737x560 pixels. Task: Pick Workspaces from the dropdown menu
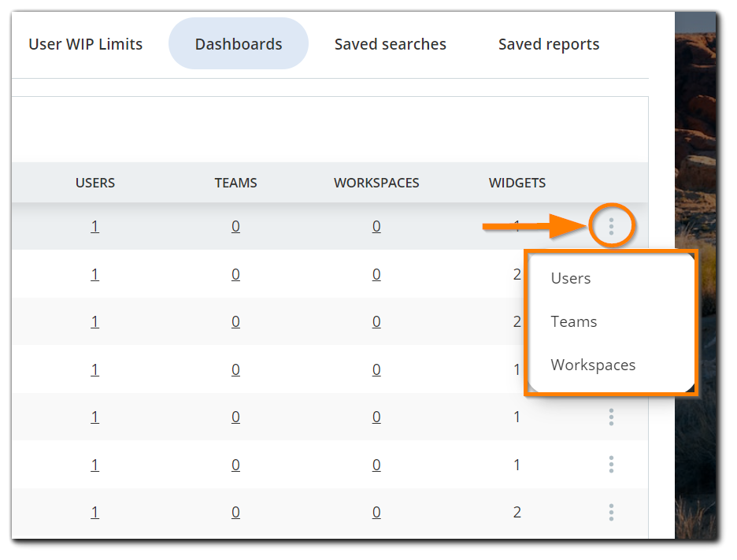coord(593,365)
